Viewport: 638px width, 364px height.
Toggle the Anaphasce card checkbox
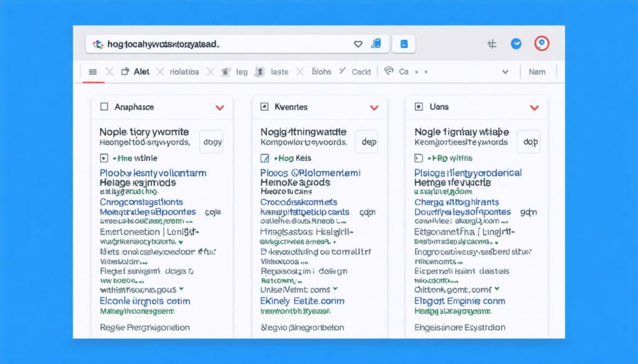tap(104, 107)
